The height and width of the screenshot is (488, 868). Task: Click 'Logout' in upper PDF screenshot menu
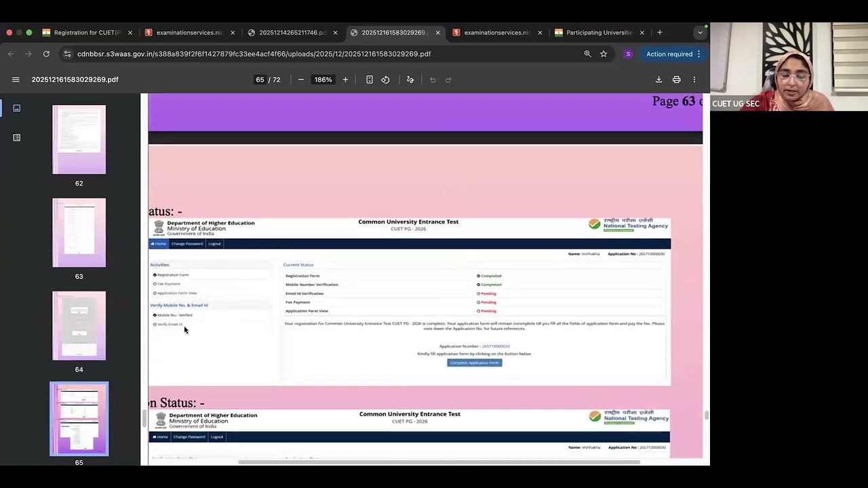point(214,243)
